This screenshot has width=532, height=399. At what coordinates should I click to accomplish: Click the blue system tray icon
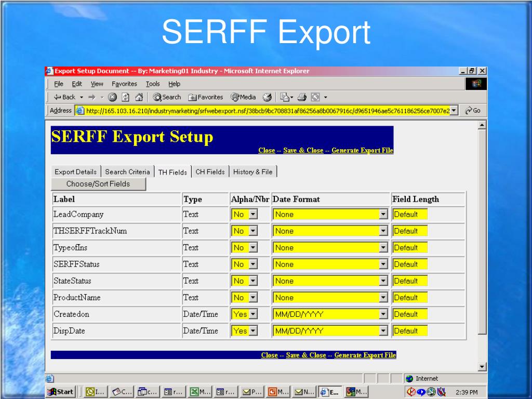click(421, 392)
